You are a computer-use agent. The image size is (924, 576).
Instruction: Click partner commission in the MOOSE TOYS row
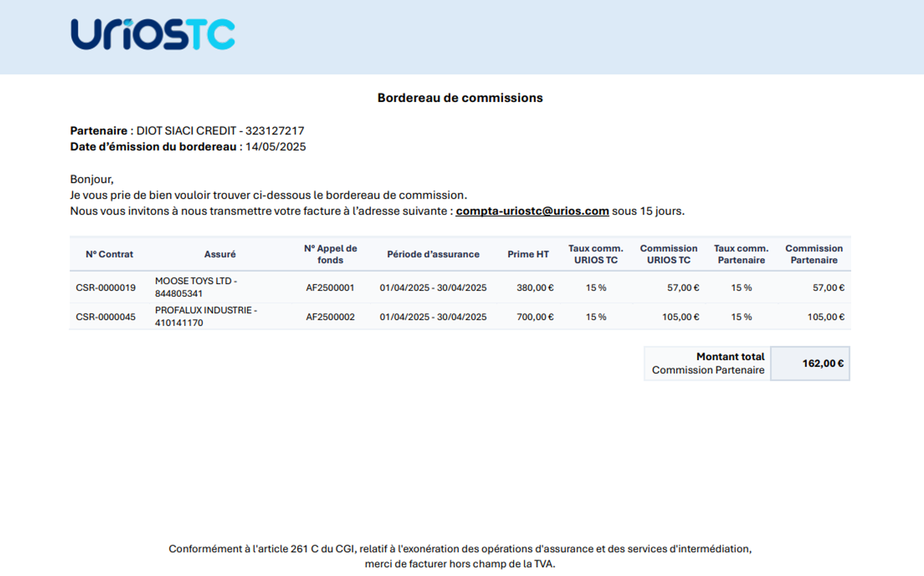829,287
